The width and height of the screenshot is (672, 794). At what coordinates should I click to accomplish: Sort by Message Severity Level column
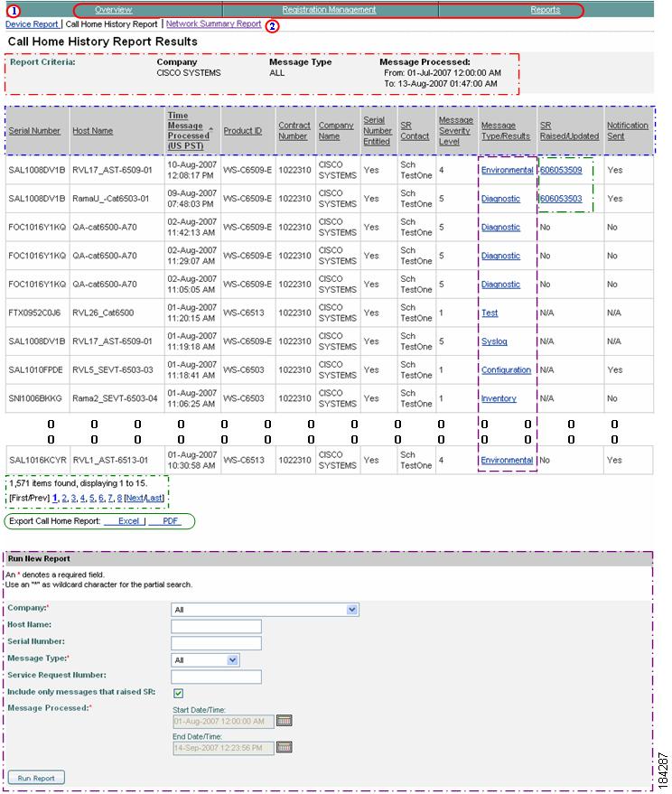tap(456, 131)
